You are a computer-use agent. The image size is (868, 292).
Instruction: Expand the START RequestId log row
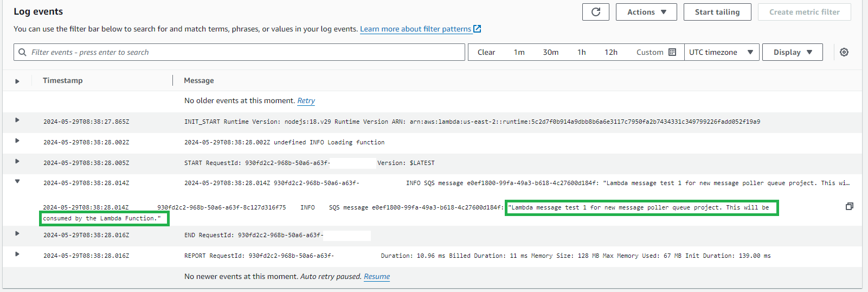tap(17, 161)
